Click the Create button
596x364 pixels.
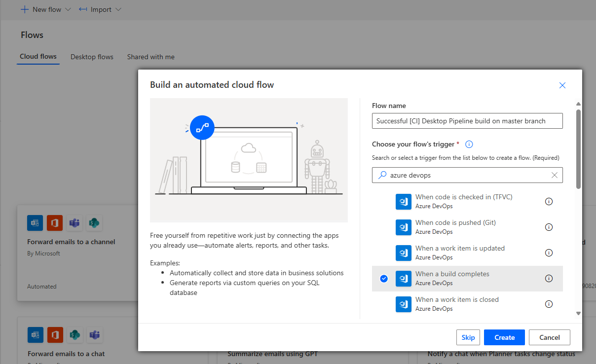pos(504,337)
